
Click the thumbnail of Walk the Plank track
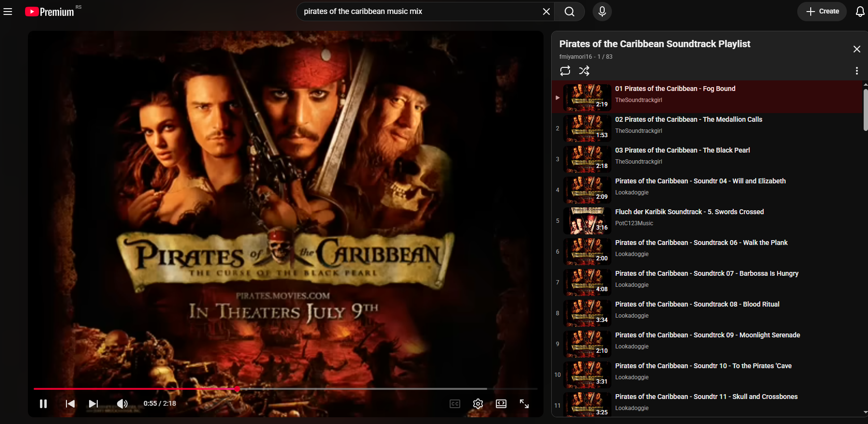[x=587, y=252]
